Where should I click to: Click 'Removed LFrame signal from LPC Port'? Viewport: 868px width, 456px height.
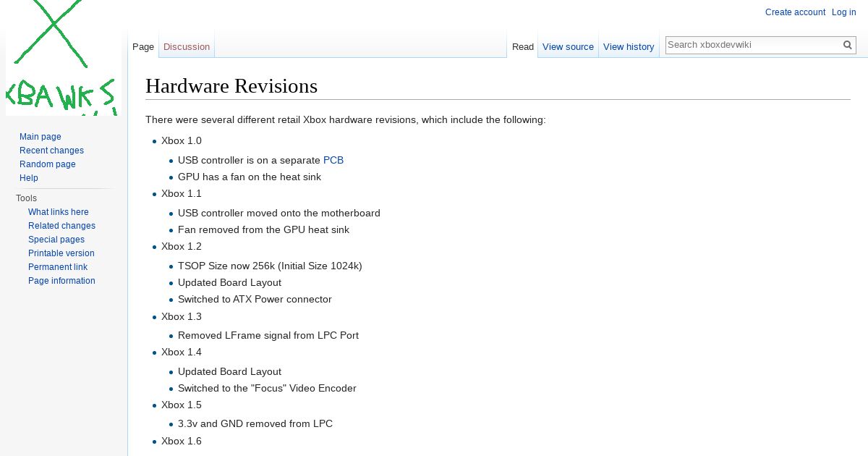268,335
